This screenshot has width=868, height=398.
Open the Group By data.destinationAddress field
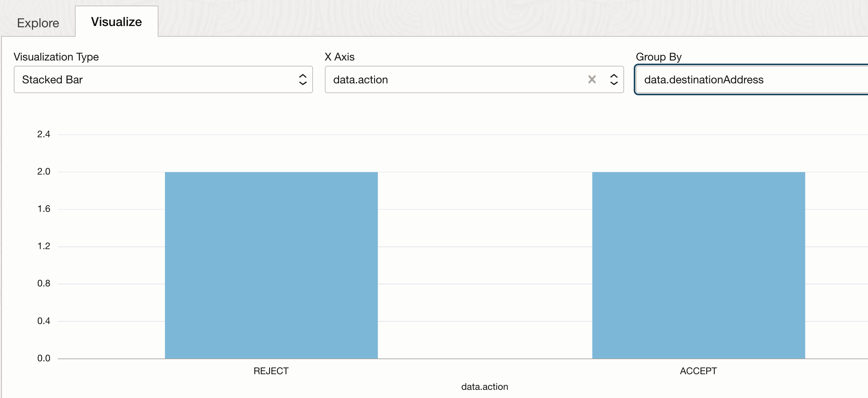coord(752,80)
